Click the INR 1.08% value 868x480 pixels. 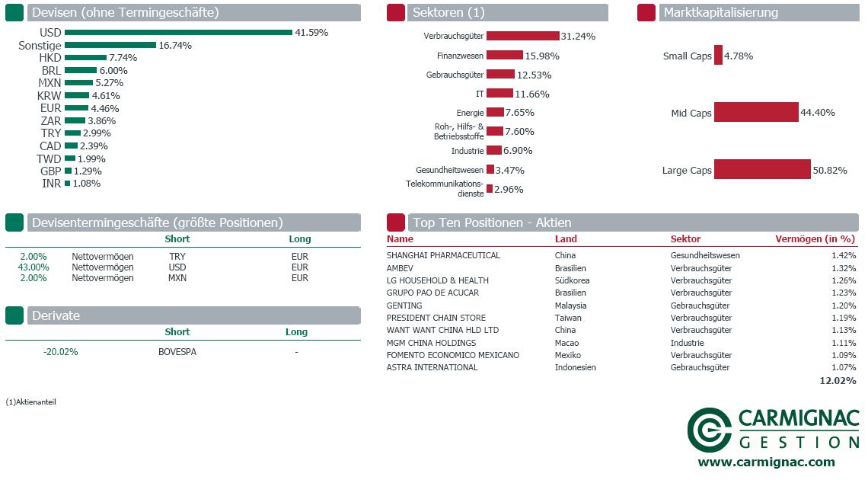tap(86, 184)
